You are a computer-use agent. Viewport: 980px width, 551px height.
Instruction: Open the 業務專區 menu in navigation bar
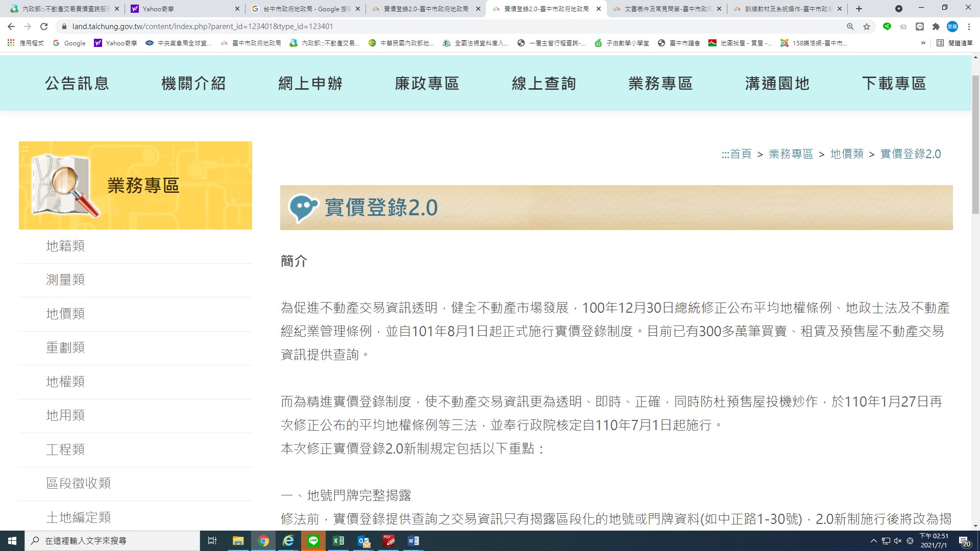coord(660,83)
